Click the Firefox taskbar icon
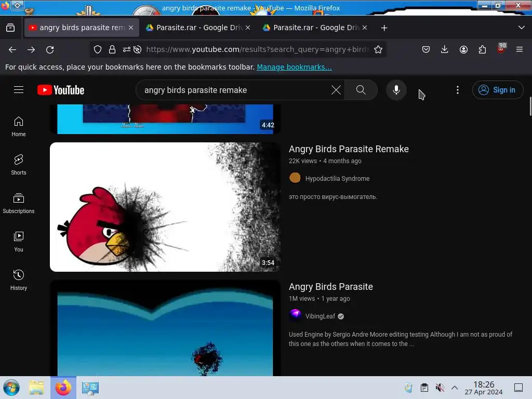 63,388
